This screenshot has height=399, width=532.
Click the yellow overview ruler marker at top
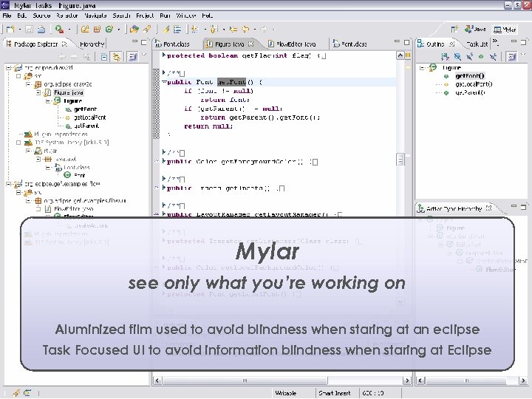[x=408, y=55]
